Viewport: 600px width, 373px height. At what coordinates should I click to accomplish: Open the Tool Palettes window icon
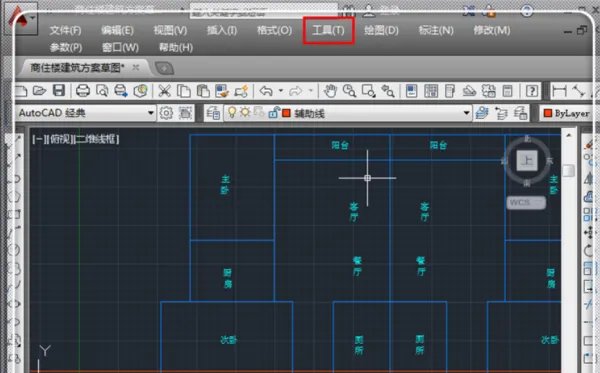tap(450, 91)
